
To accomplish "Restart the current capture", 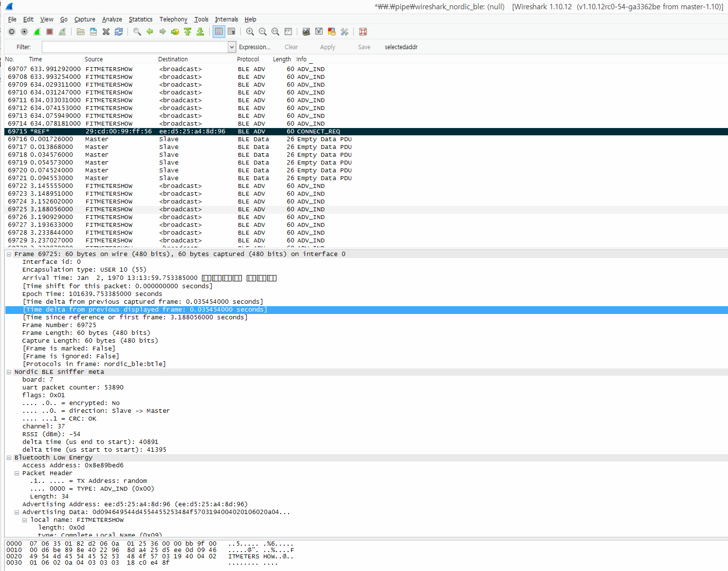I will 62,32.
